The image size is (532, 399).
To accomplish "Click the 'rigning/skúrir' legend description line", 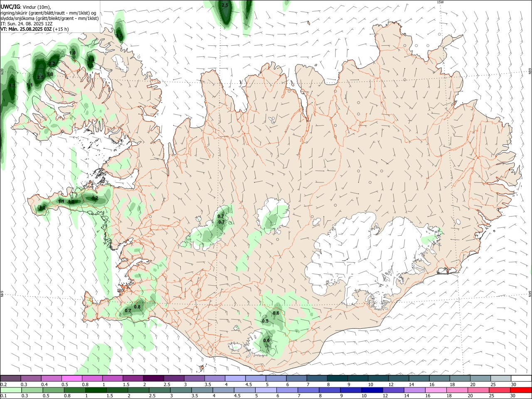I will point(48,13).
